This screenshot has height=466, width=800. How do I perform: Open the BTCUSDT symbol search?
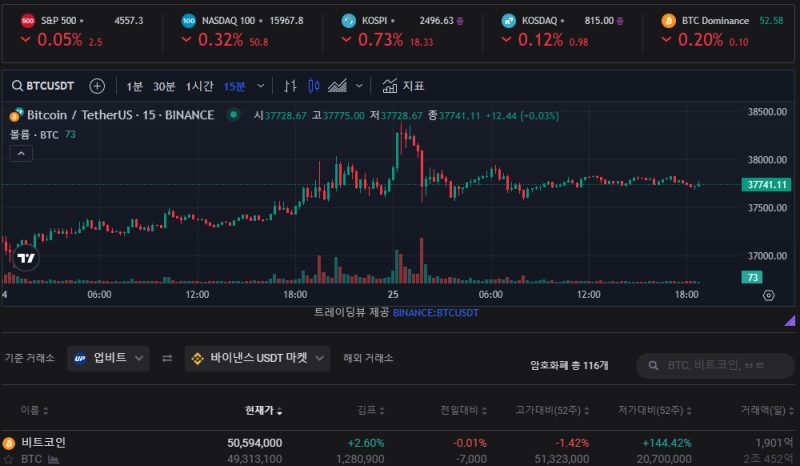pos(43,86)
